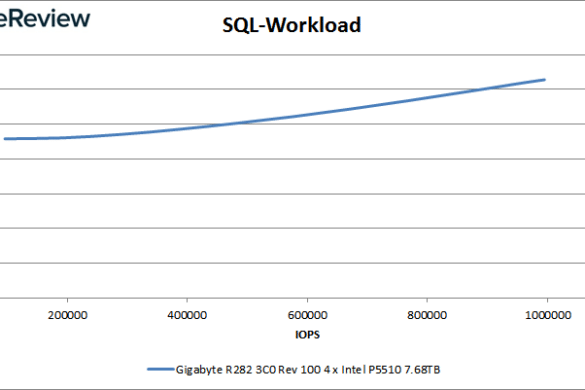The height and width of the screenshot is (390, 585).
Task: Click the 600000 x-axis label
Action: [307, 315]
